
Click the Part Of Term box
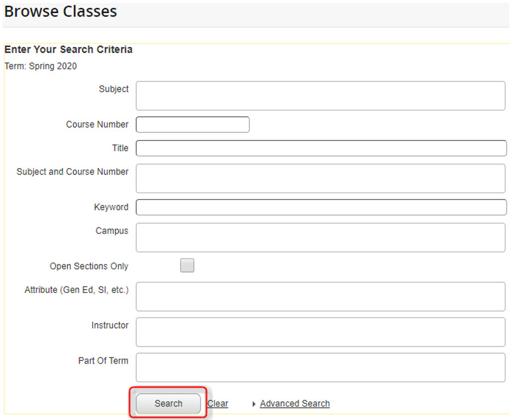tap(320, 367)
